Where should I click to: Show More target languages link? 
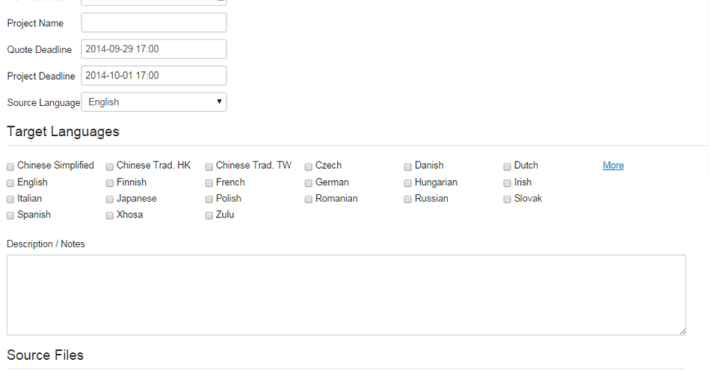(613, 165)
